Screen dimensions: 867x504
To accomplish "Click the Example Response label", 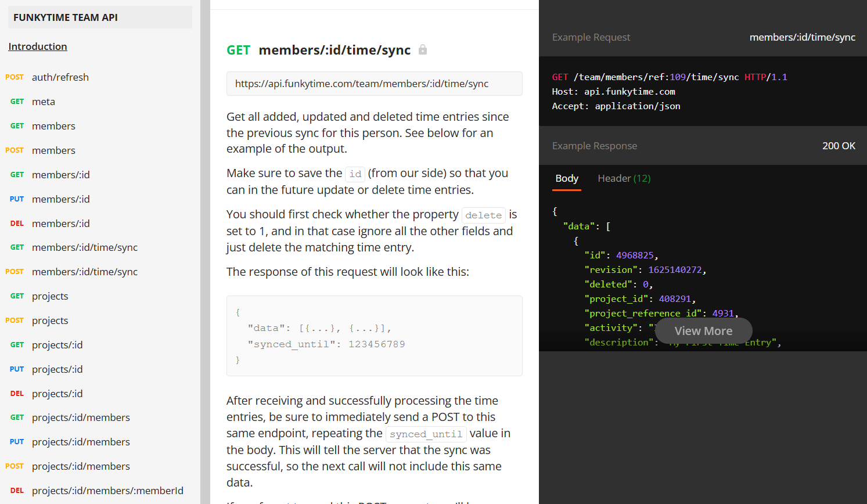I will click(595, 146).
